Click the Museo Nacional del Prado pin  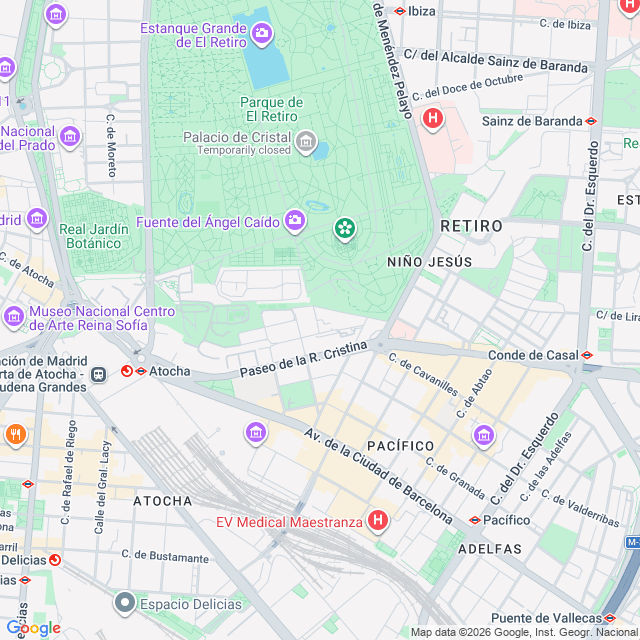[x=70, y=138]
